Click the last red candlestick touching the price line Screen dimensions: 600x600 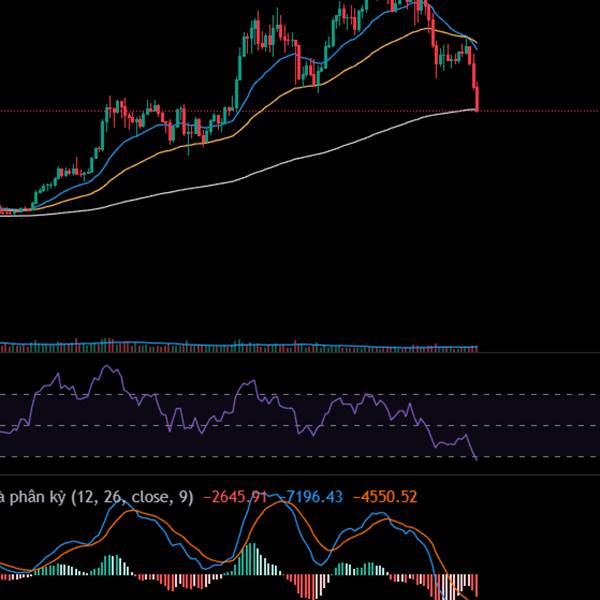pos(477,99)
